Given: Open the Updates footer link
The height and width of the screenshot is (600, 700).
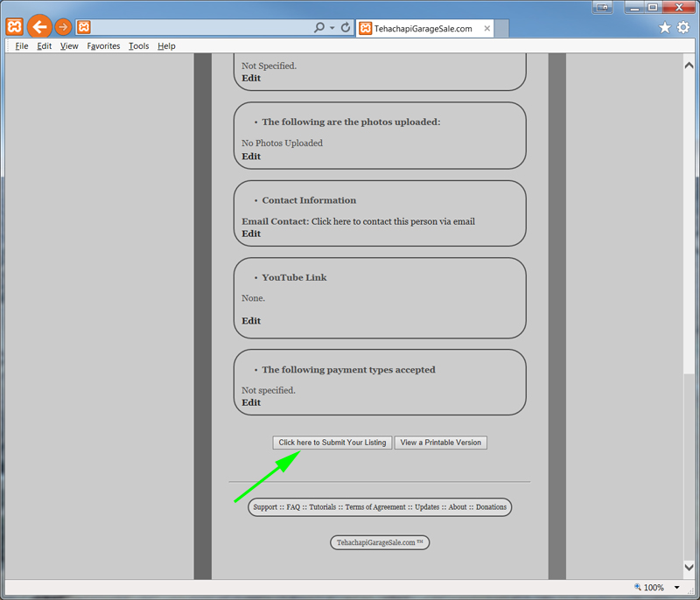Looking at the screenshot, I should (x=427, y=507).
